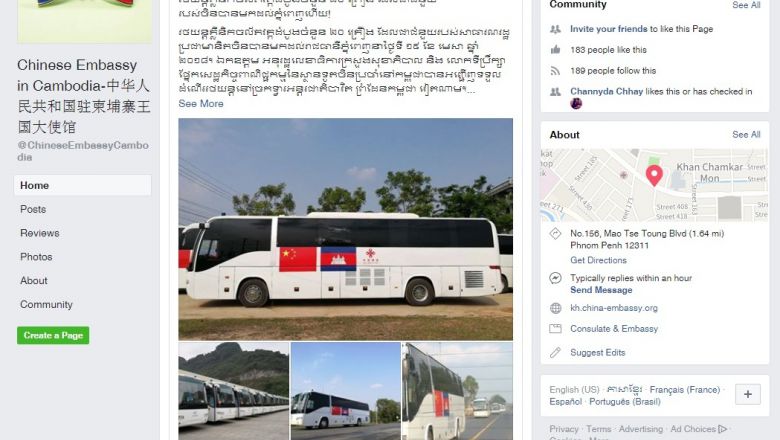Image resolution: width=780 pixels, height=440 pixels.
Task: Open more language options with plus button
Action: pos(748,394)
